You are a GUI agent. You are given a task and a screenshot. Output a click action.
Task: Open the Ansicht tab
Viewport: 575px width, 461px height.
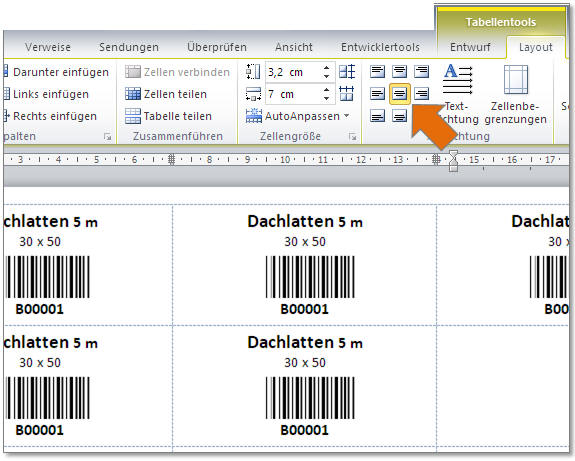294,47
